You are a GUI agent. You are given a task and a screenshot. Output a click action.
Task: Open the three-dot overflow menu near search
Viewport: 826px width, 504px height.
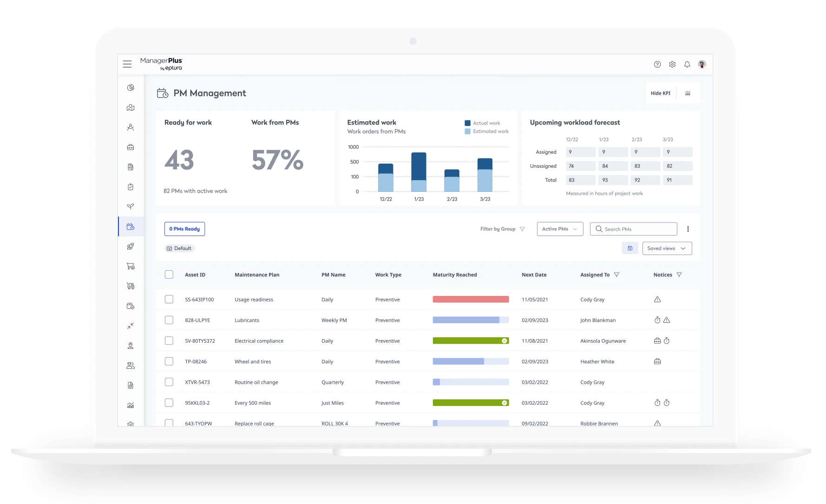[688, 229]
